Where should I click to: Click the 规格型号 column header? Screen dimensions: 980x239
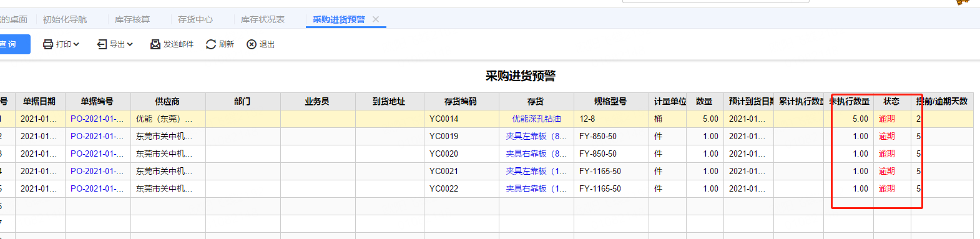pos(610,101)
